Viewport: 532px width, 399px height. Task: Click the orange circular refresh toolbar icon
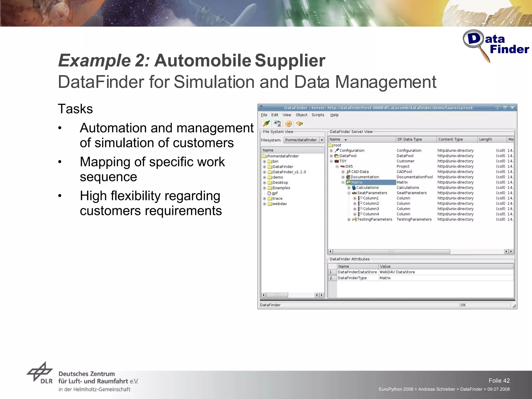coord(288,123)
